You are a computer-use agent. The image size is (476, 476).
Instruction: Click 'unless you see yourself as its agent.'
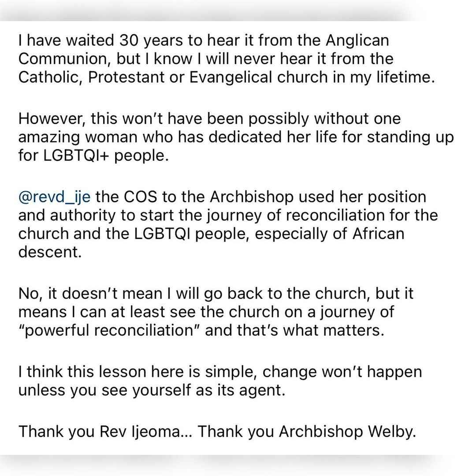(152, 390)
